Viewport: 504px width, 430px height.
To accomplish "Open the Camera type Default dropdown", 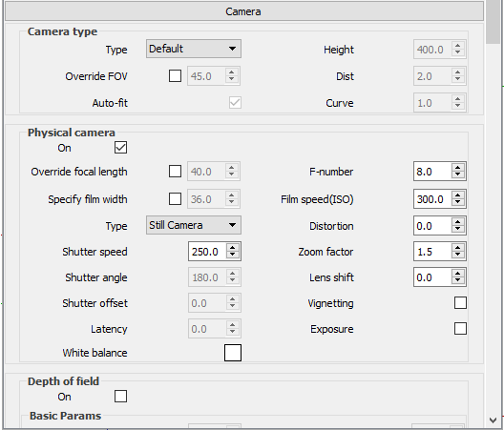I will pos(194,49).
